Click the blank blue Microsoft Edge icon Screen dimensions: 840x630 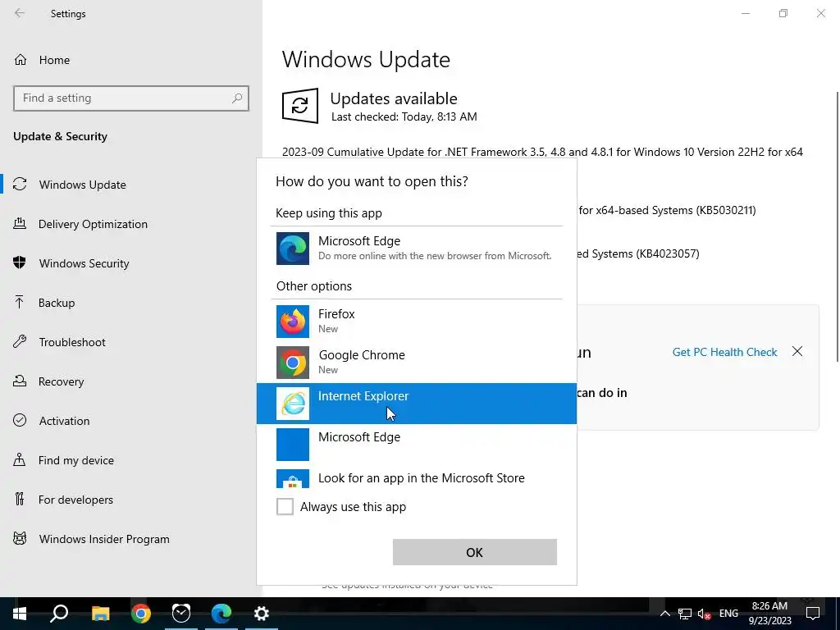pyautogui.click(x=293, y=445)
